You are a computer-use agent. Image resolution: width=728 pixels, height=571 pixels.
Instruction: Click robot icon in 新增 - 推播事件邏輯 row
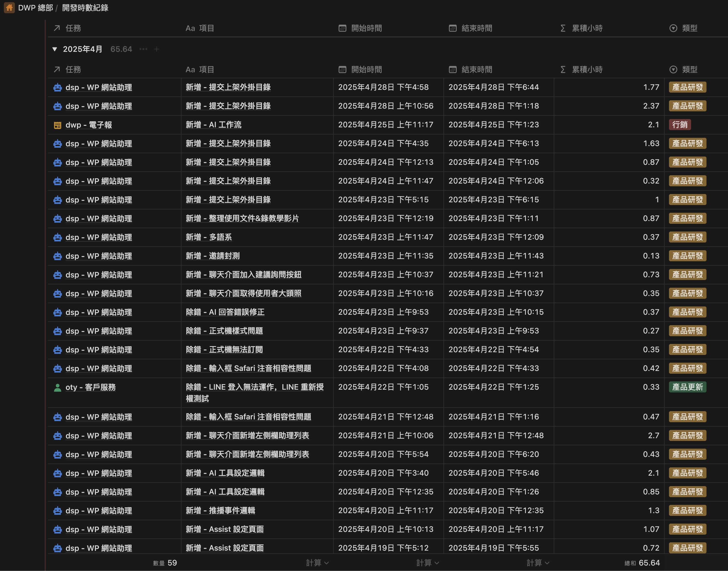[58, 511]
